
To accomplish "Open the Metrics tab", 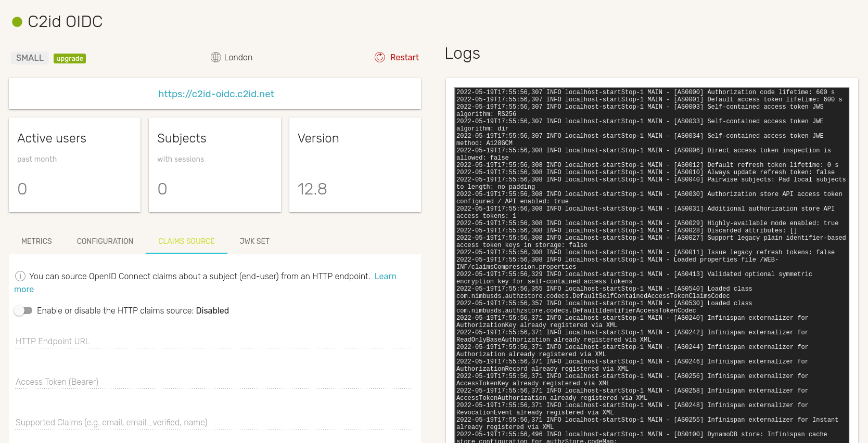I will (36, 241).
